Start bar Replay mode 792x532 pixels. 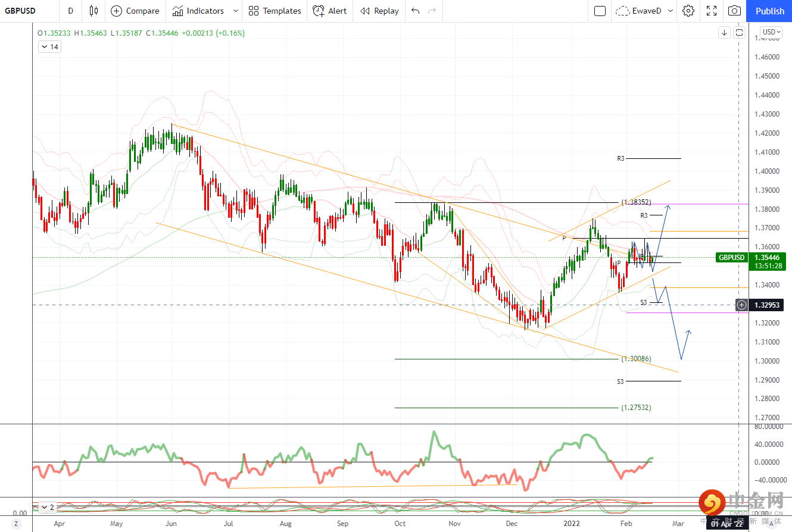pyautogui.click(x=379, y=11)
